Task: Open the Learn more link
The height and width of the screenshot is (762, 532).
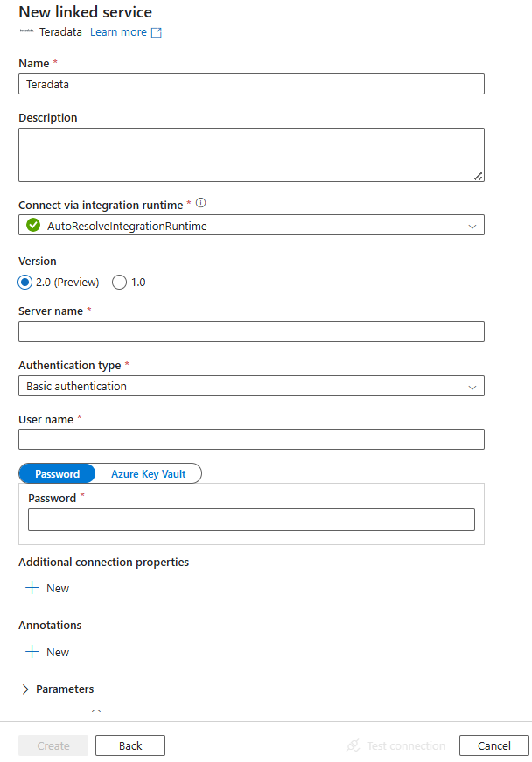Action: [x=117, y=31]
